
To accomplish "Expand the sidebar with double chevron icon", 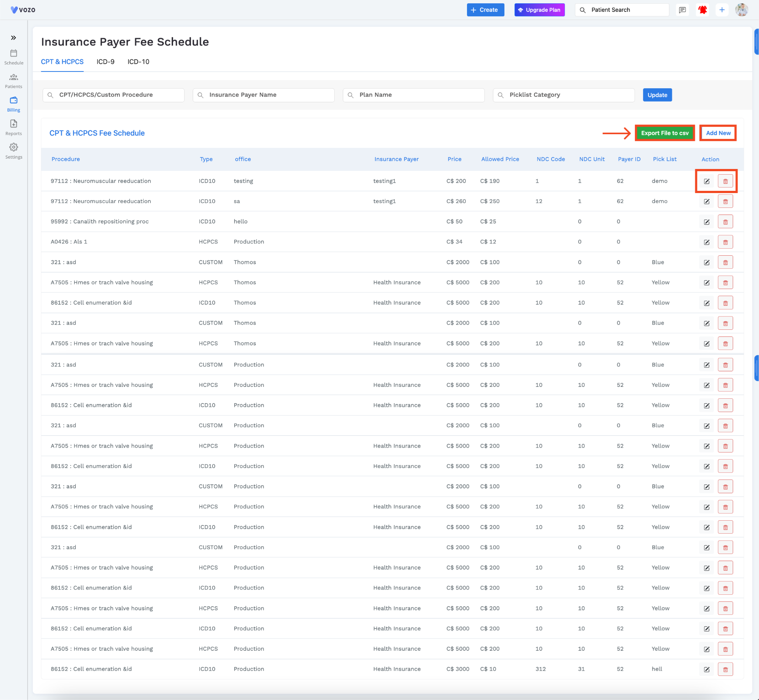I will [x=14, y=37].
